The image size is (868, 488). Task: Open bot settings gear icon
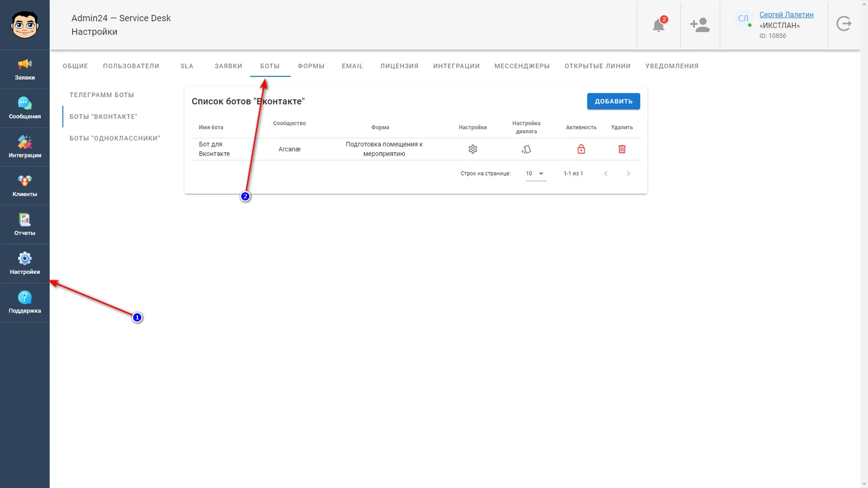click(x=473, y=149)
